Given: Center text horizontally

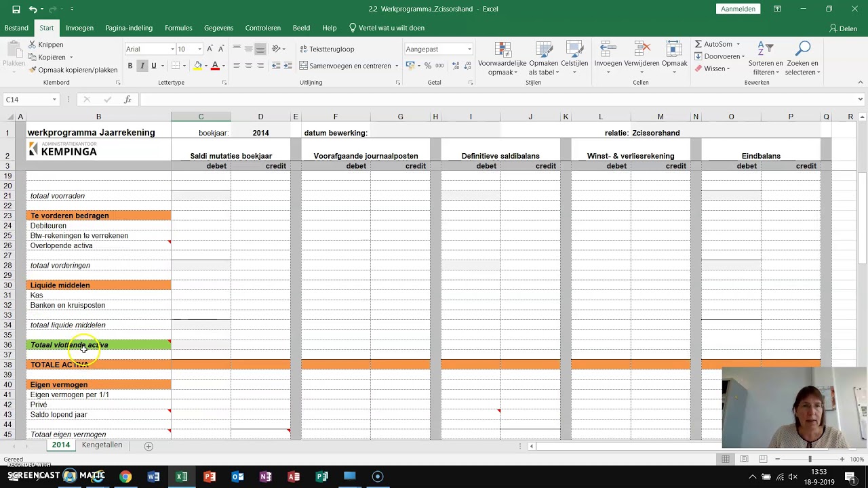Looking at the screenshot, I should tap(248, 66).
